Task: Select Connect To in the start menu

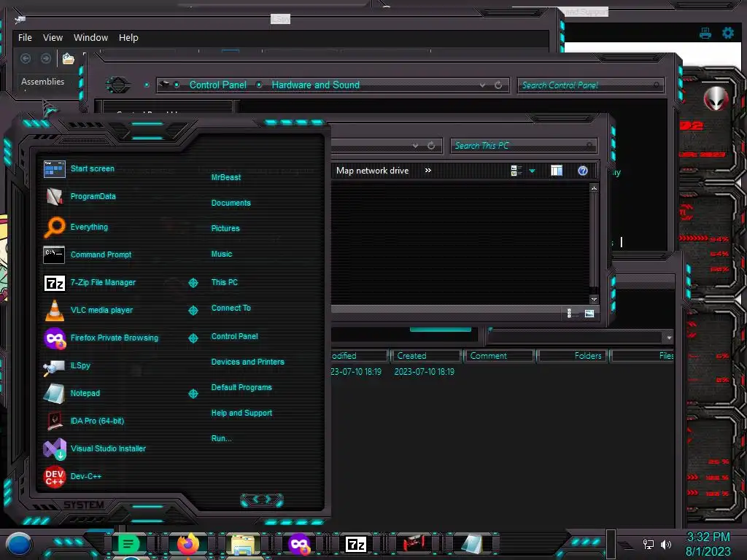Action: [x=231, y=308]
